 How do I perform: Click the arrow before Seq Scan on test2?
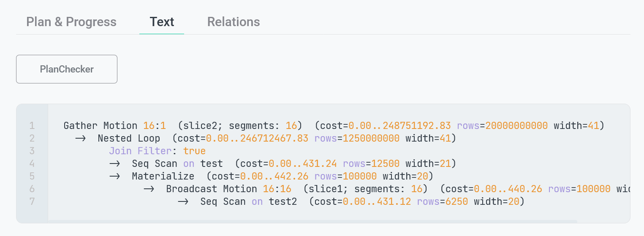pos(183,201)
